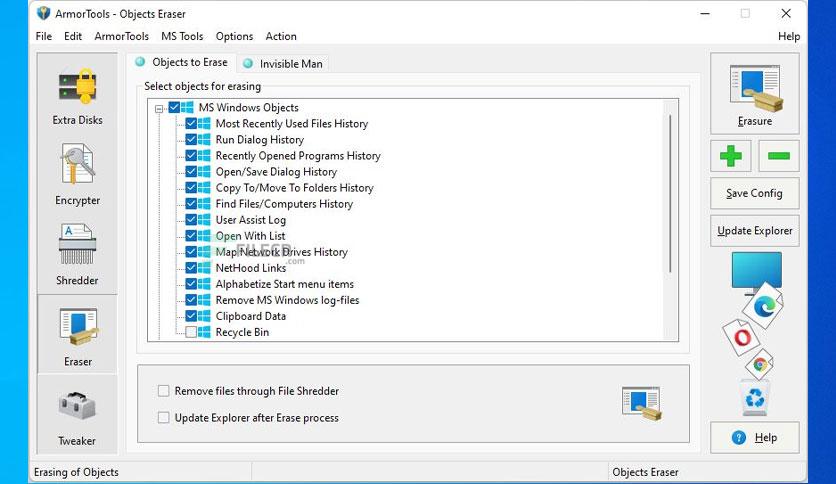Click the Microsoft Edge browser icon
Viewport: 836px width, 484px height.
[x=765, y=306]
